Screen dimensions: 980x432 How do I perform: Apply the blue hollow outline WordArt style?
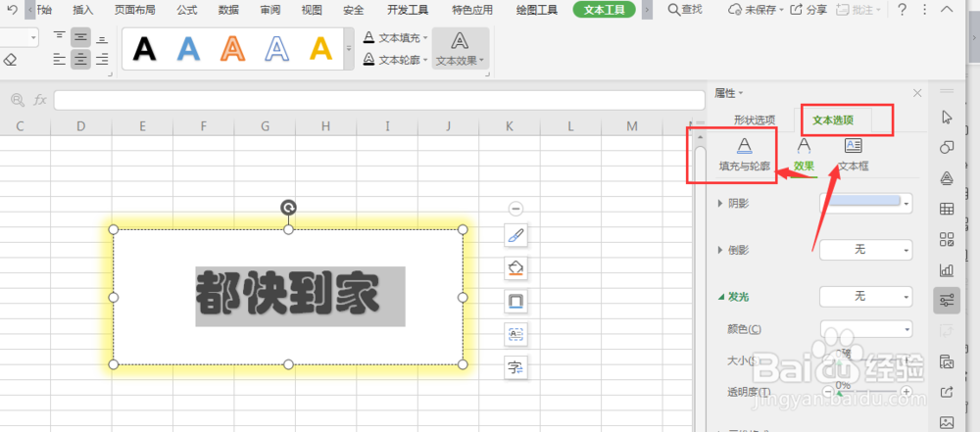[x=277, y=49]
